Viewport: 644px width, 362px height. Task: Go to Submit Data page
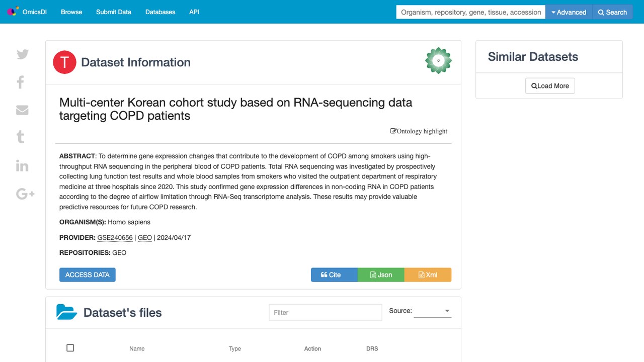[114, 12]
